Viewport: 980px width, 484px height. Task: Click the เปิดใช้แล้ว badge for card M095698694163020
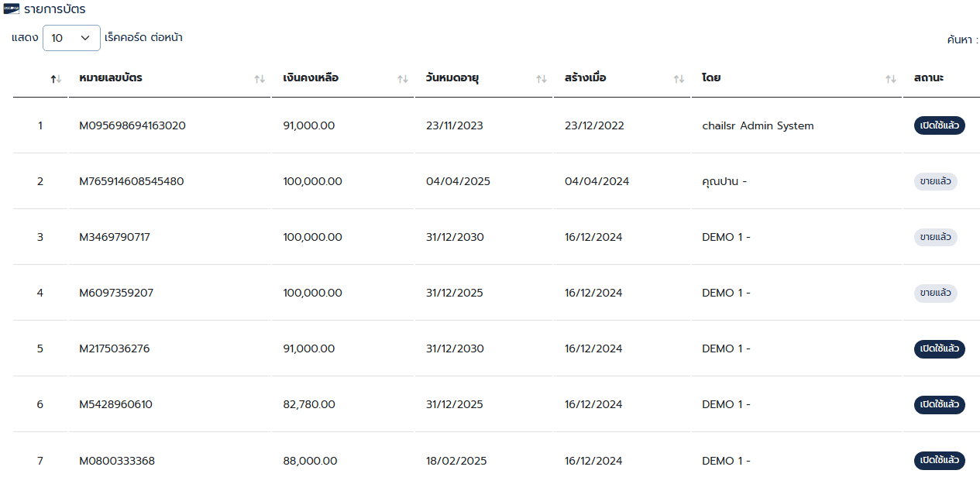[x=940, y=125]
